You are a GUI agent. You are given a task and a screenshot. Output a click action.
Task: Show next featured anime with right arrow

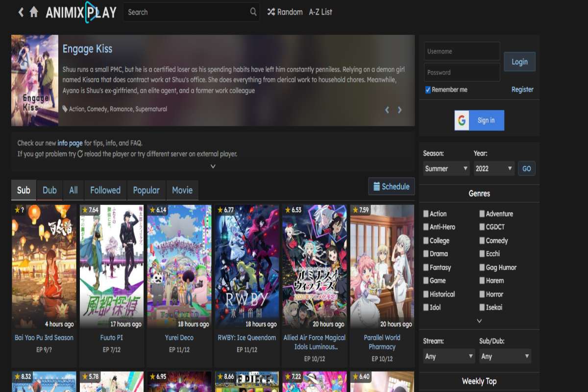coord(400,110)
